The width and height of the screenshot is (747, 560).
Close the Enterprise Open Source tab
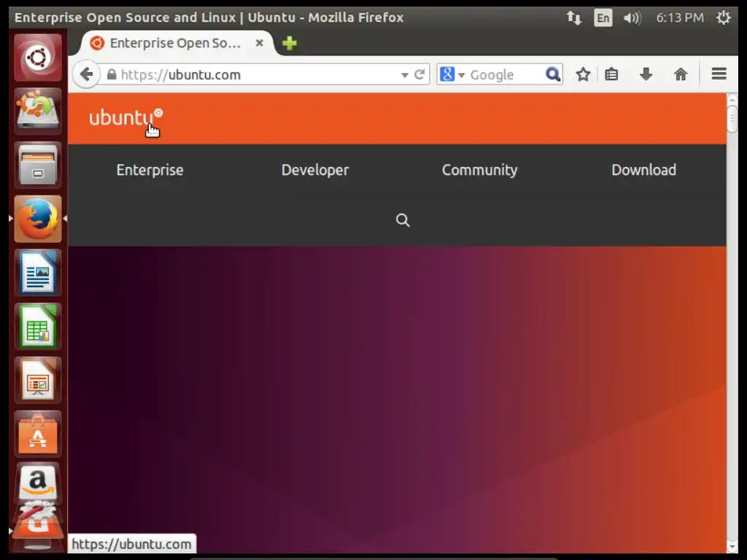(x=259, y=43)
